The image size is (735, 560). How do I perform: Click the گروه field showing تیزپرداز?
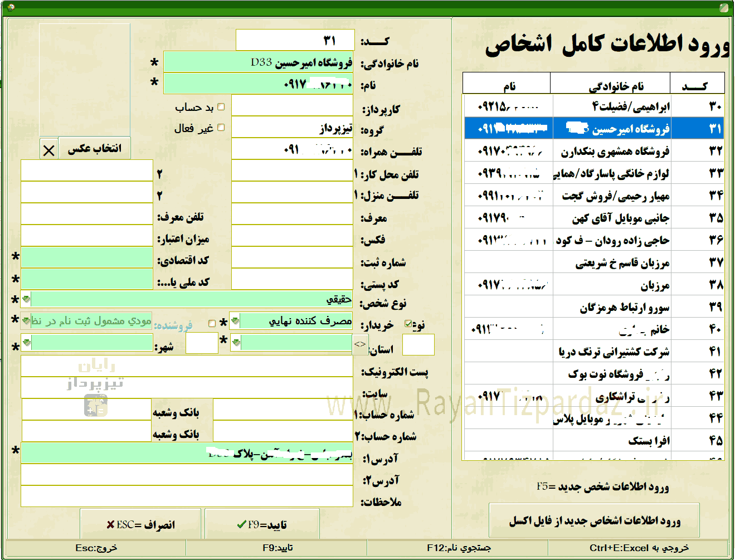[292, 128]
